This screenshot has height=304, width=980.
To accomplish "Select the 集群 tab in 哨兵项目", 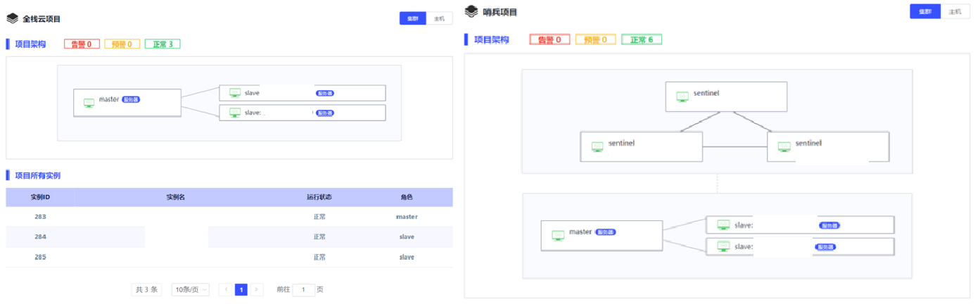I will click(x=925, y=12).
